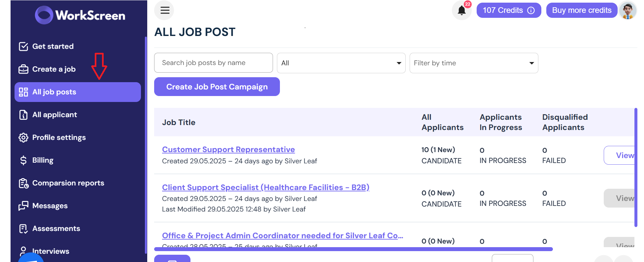The width and height of the screenshot is (644, 262).
Task: Click the All applicant document icon
Action: coord(23,115)
